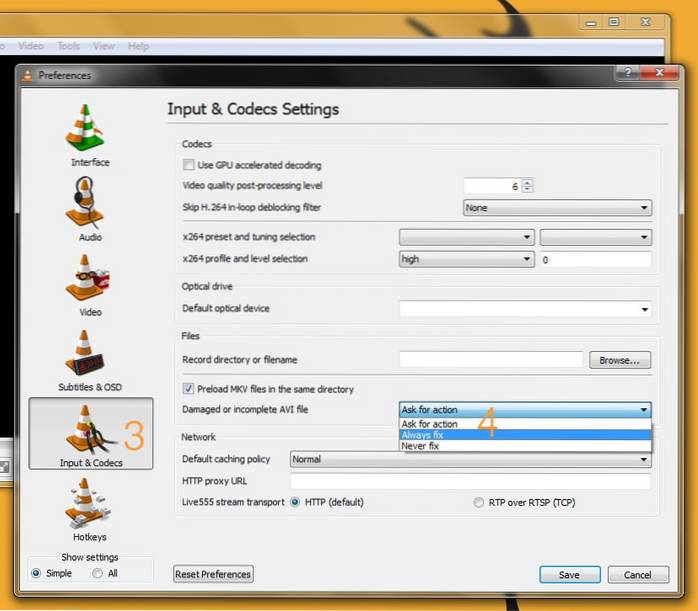Enable Use GPU accelerated decoding
This screenshot has height=611, width=698.
tap(188, 165)
